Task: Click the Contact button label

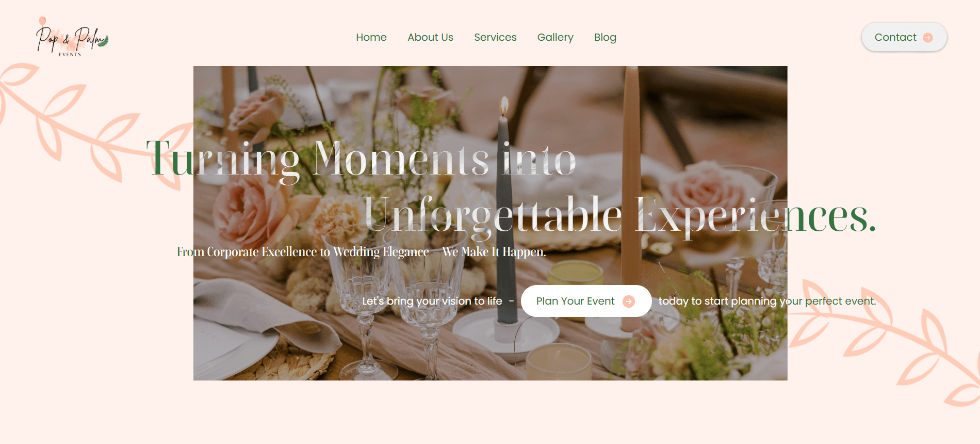Action: click(x=895, y=37)
